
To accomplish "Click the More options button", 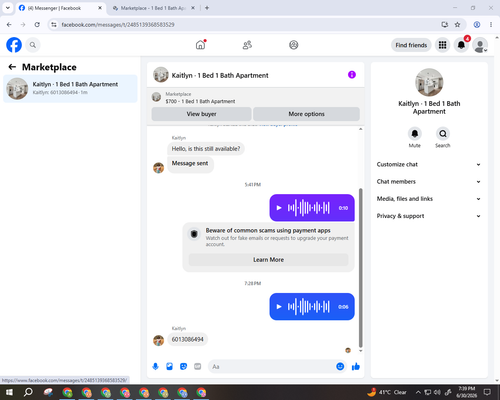I will pos(306,114).
